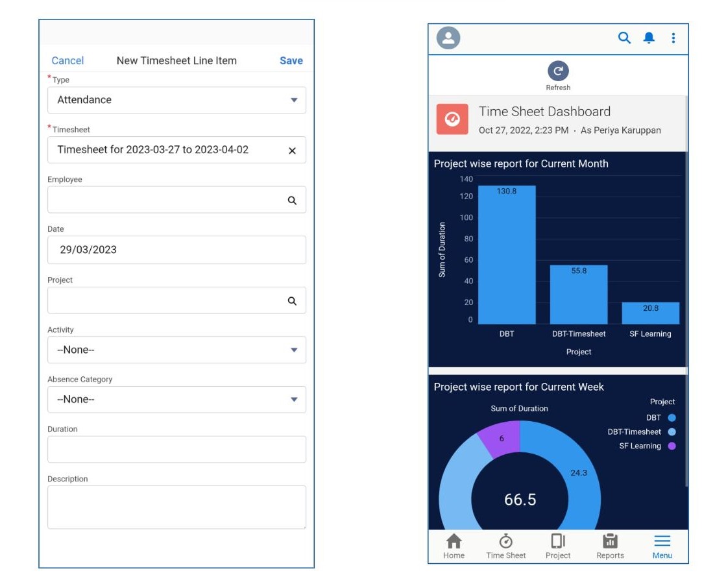Search projects using the Project lookup icon
Viewport: 728px width, 584px height.
292,301
